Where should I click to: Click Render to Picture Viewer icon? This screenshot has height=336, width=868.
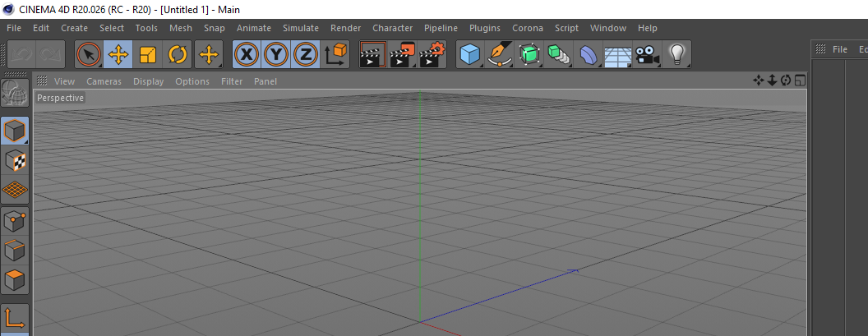[402, 54]
